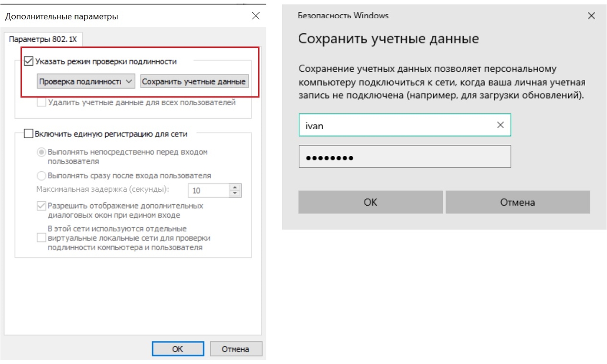Close the Дополнительные параметры dialog

pos(256,17)
